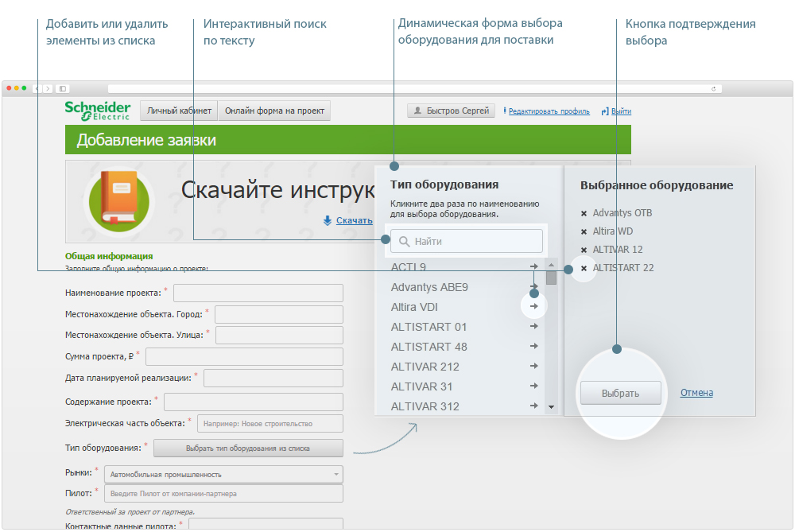
Task: Click the browser back arrow
Action: point(37,89)
